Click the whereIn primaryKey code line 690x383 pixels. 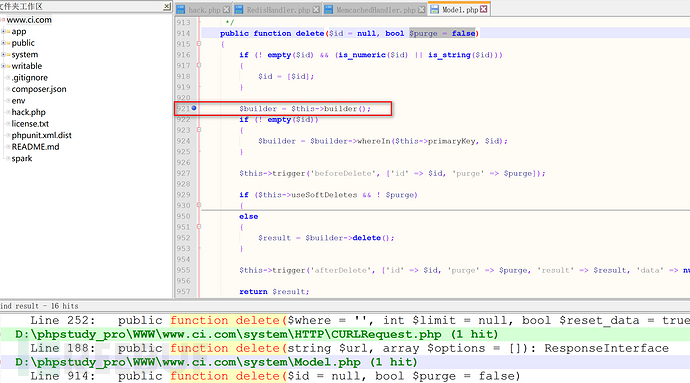[383, 141]
